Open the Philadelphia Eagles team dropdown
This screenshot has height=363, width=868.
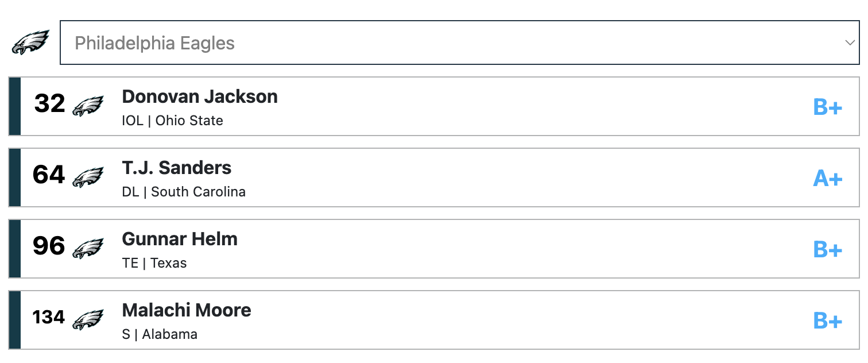[459, 43]
